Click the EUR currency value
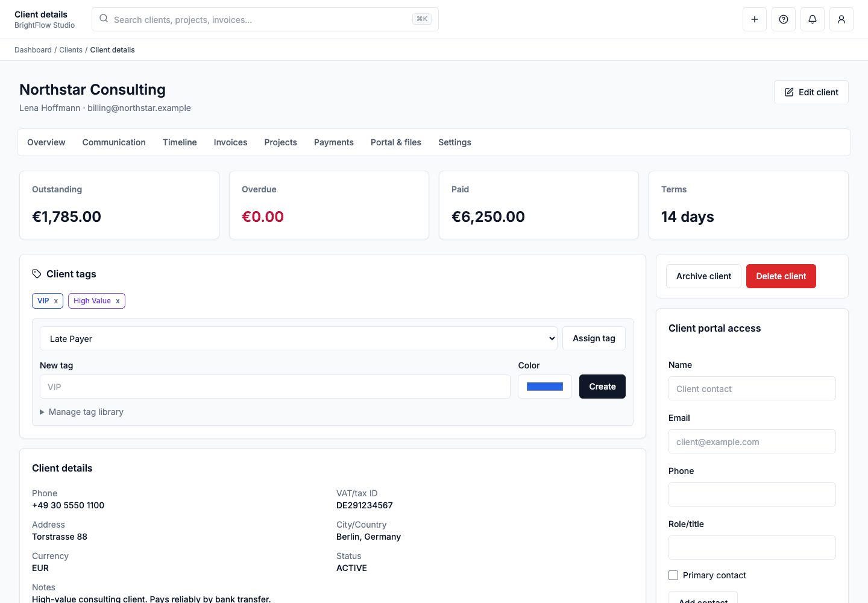The height and width of the screenshot is (603, 868). tap(40, 568)
